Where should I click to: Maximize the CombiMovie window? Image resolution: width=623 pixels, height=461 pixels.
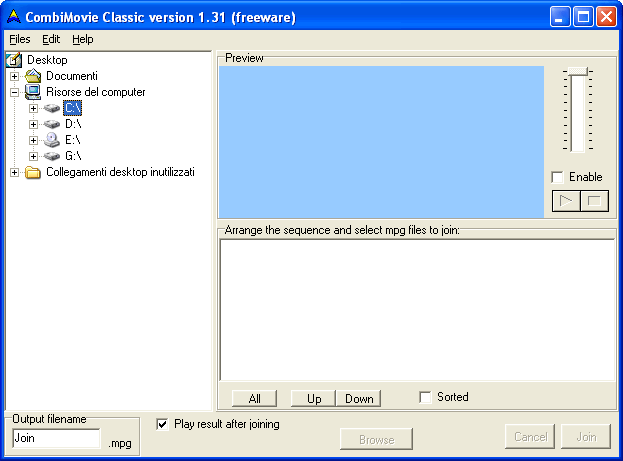(x=583, y=17)
